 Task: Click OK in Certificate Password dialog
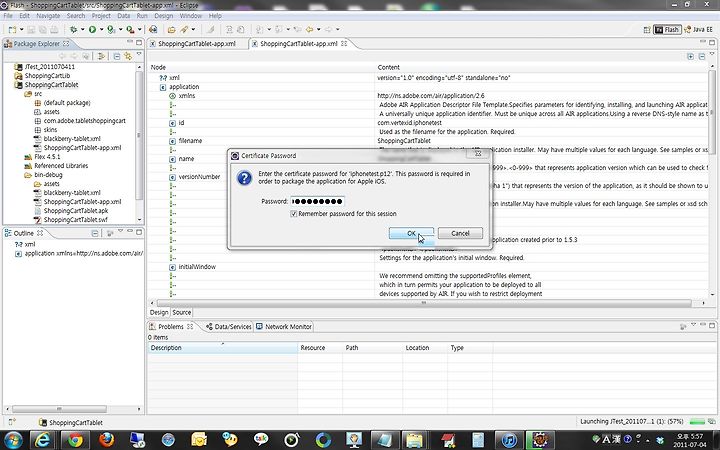pos(411,233)
